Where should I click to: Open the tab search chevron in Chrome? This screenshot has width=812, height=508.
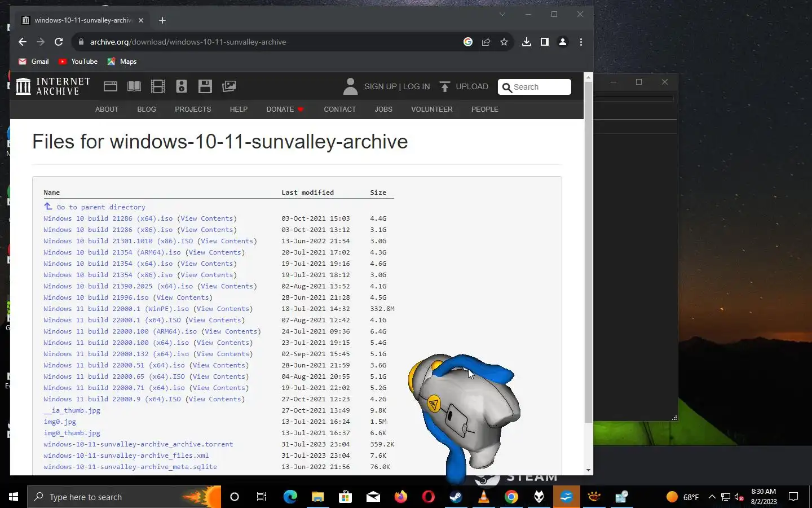point(502,14)
